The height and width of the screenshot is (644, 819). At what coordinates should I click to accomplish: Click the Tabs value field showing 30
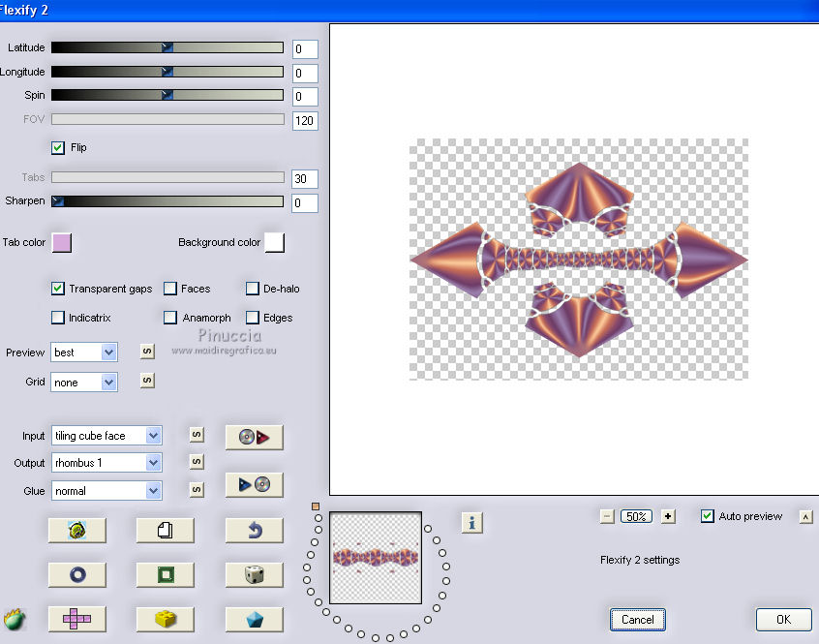(x=305, y=178)
